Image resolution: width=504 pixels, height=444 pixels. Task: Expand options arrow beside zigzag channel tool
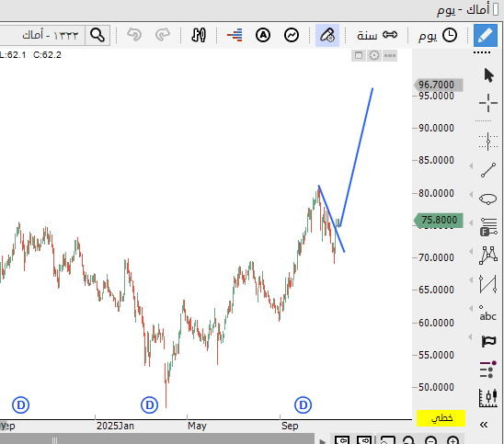click(471, 279)
